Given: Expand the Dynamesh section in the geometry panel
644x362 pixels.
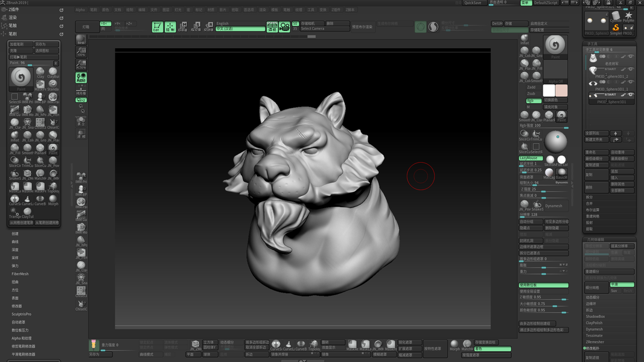Looking at the screenshot, I should tap(594, 329).
